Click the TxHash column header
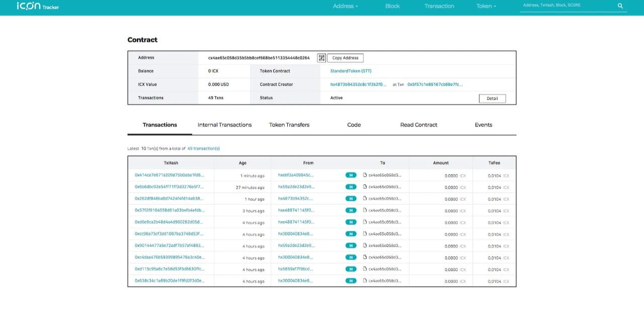Viewport: 644px width, 315px height. pyautogui.click(x=171, y=163)
